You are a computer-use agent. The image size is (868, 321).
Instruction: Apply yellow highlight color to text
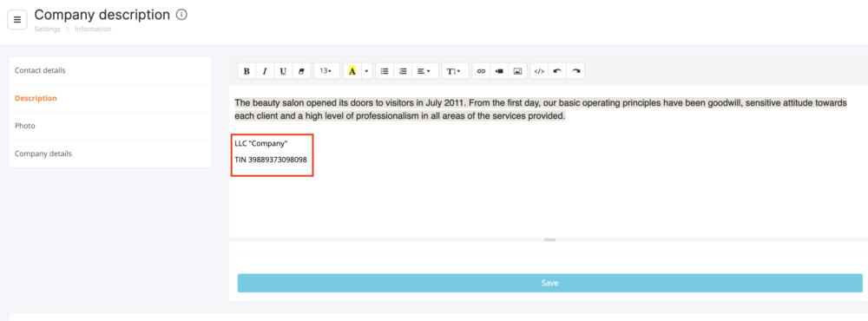coord(352,71)
